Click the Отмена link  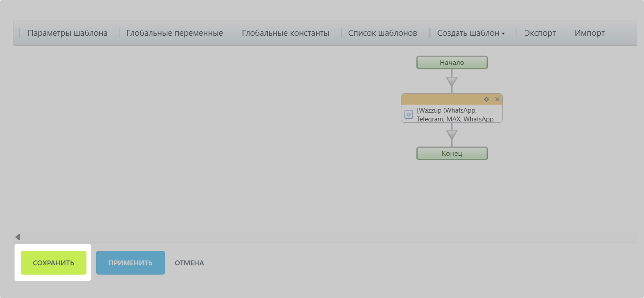click(189, 263)
